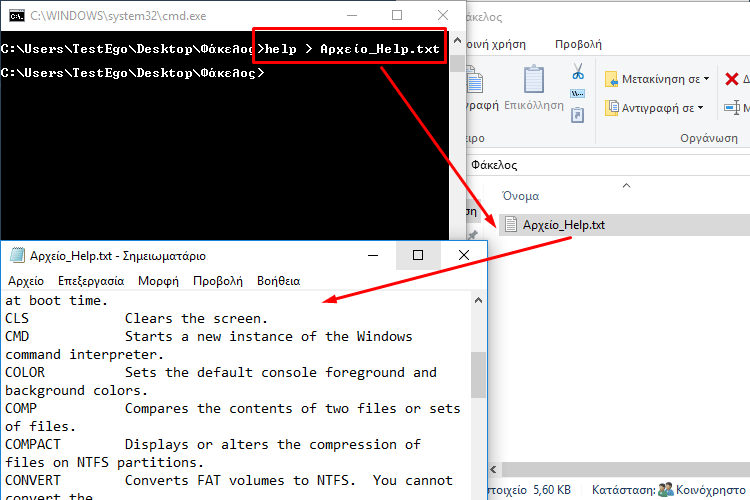Click the Copy (Αντιγραφή) document icon in ribbon

click(x=474, y=79)
